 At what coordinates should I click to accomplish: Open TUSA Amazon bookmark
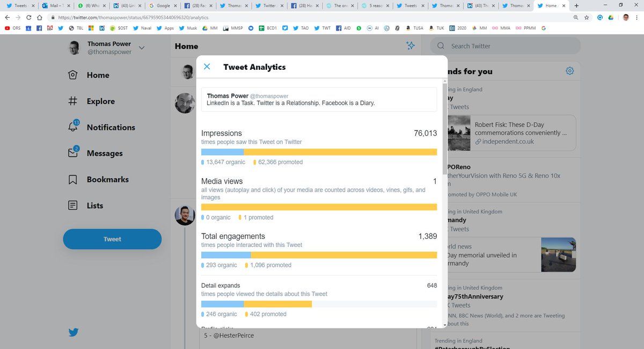pyautogui.click(x=415, y=27)
